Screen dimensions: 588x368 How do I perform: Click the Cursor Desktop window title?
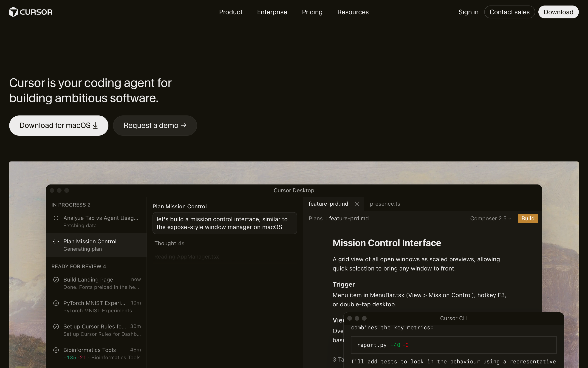[x=294, y=190]
